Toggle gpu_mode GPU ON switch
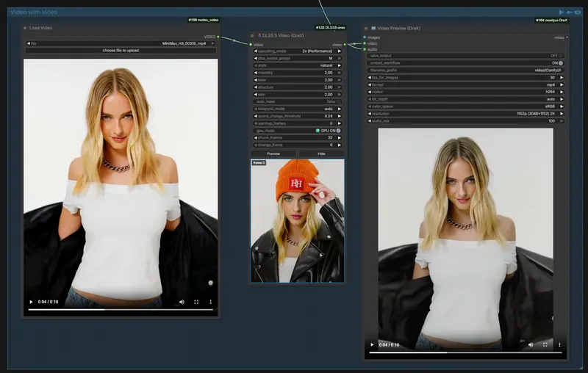This screenshot has width=588, height=373. (338, 131)
